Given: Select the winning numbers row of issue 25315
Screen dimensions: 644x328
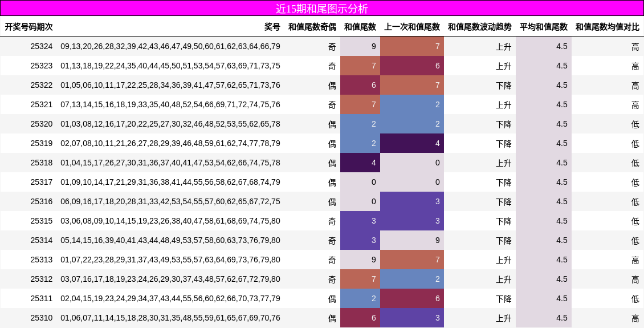Looking at the screenshot, I should pyautogui.click(x=170, y=221).
